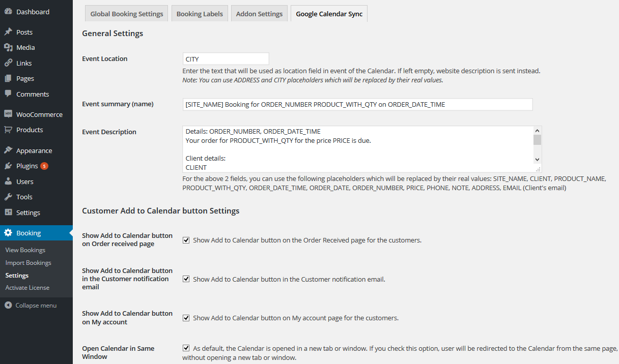619x364 pixels.
Task: Click the Event Location text field
Action: point(226,59)
